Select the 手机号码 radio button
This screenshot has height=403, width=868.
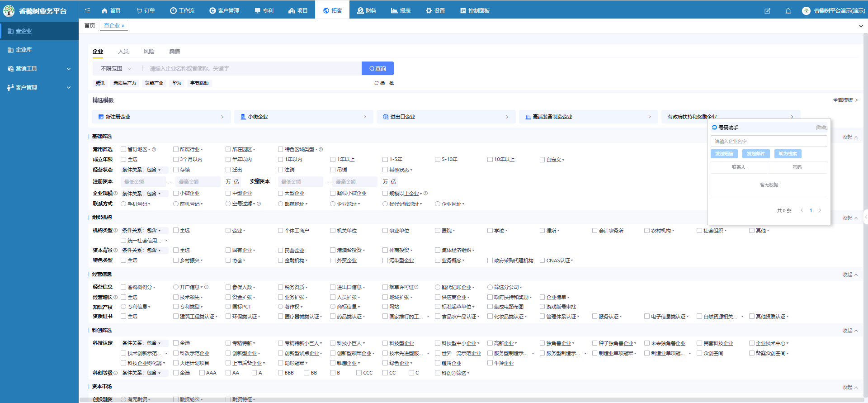pyautogui.click(x=123, y=204)
